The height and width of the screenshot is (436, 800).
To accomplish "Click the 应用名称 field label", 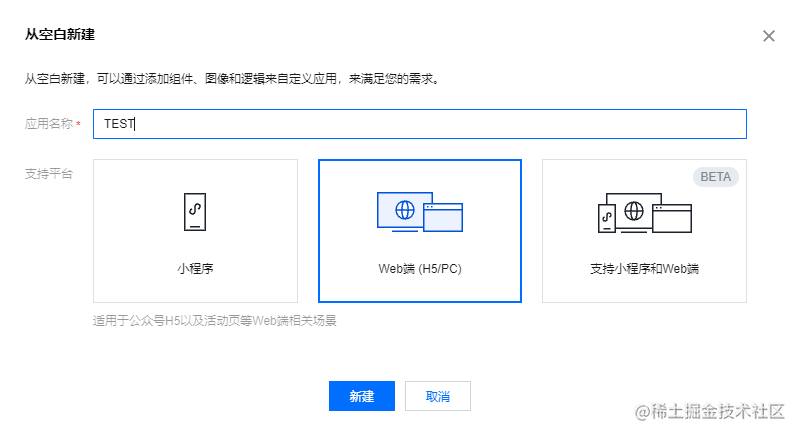I will pyautogui.click(x=49, y=124).
